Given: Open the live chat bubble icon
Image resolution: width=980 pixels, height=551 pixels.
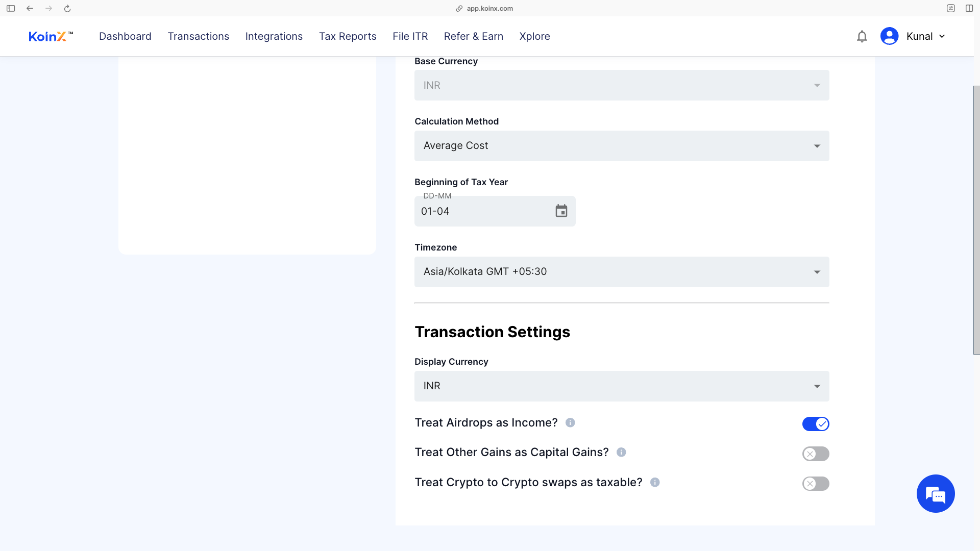Looking at the screenshot, I should [936, 493].
